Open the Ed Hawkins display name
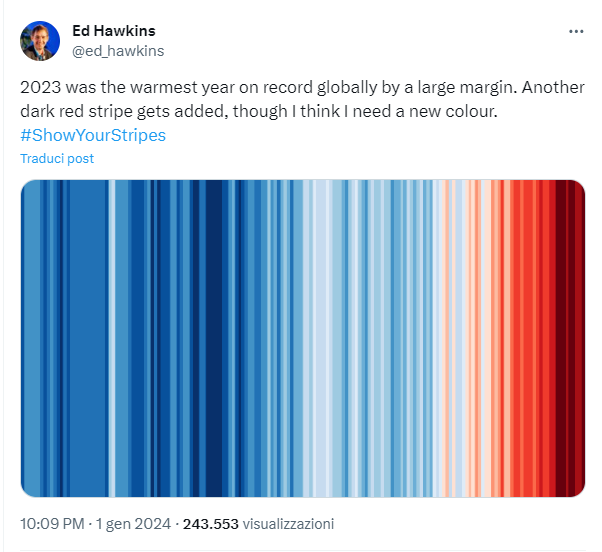This screenshot has width=602, height=552. (x=114, y=31)
